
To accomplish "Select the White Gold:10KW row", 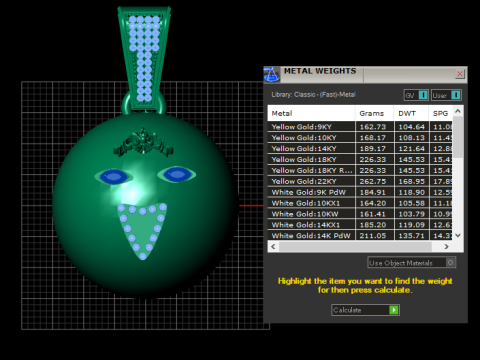I will point(360,214).
